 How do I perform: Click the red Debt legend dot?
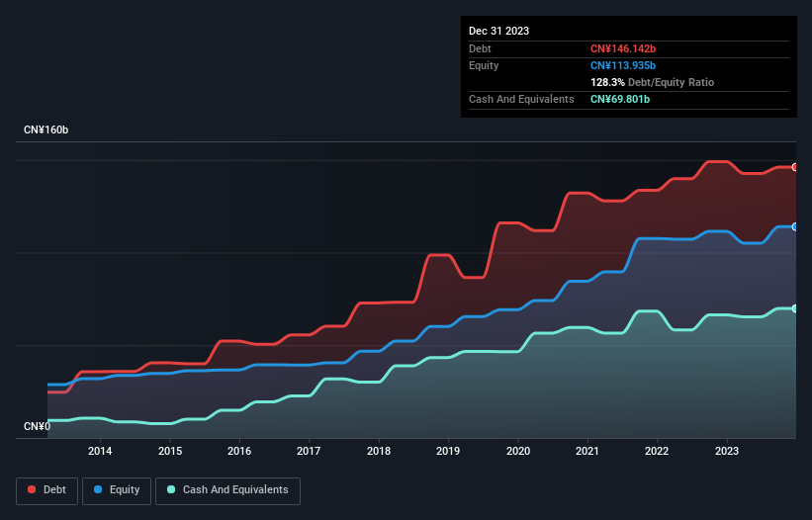[x=32, y=489]
